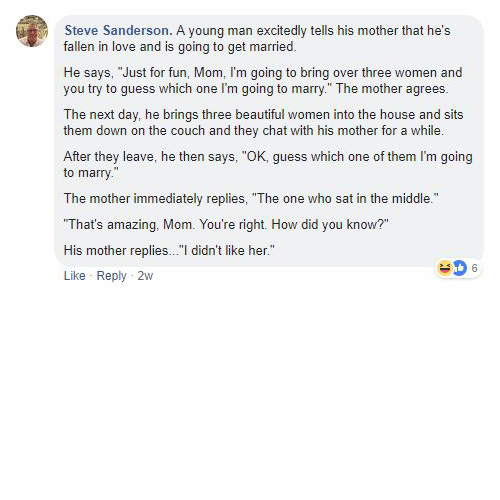Reply to the mother joke comment
500x500 pixels.
point(111,276)
